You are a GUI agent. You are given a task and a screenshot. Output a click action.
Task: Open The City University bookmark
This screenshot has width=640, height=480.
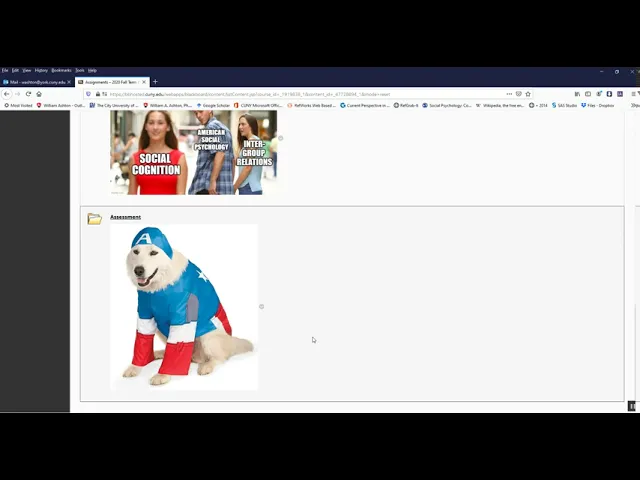[114, 105]
